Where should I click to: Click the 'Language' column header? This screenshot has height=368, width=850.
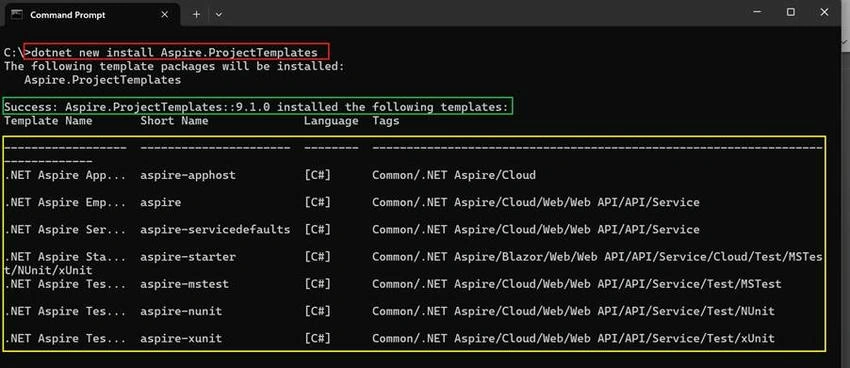point(331,121)
